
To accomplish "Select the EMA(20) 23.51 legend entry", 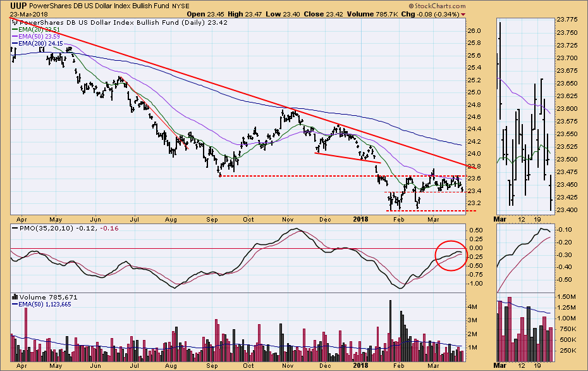I will (39, 29).
